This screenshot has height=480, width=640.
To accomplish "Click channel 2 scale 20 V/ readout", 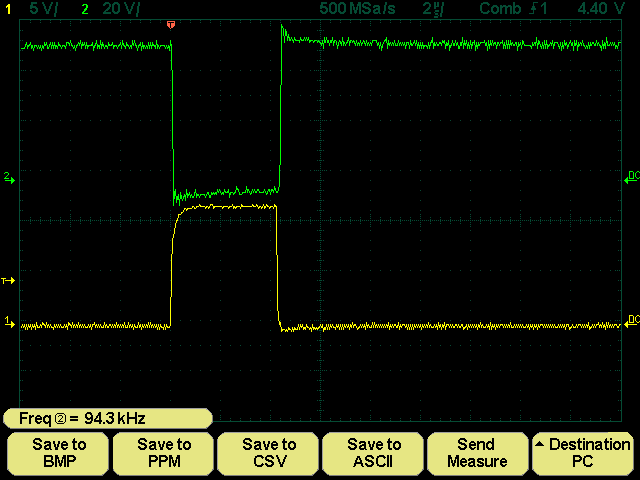I will tap(120, 9).
